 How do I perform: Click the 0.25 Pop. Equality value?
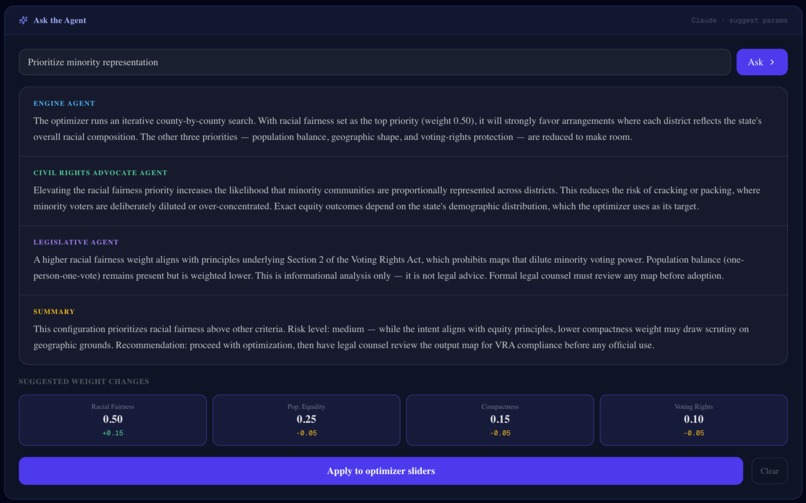click(306, 419)
